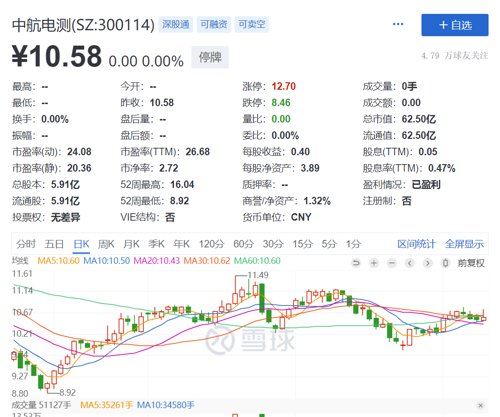Click the 商誉/净资产 value 1.32%
Viewport: 500px width, 417px height.
coord(317,201)
